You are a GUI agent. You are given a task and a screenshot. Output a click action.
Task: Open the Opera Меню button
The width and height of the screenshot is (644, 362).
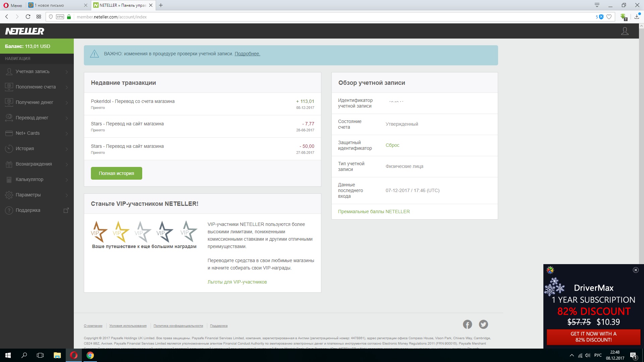pos(12,5)
